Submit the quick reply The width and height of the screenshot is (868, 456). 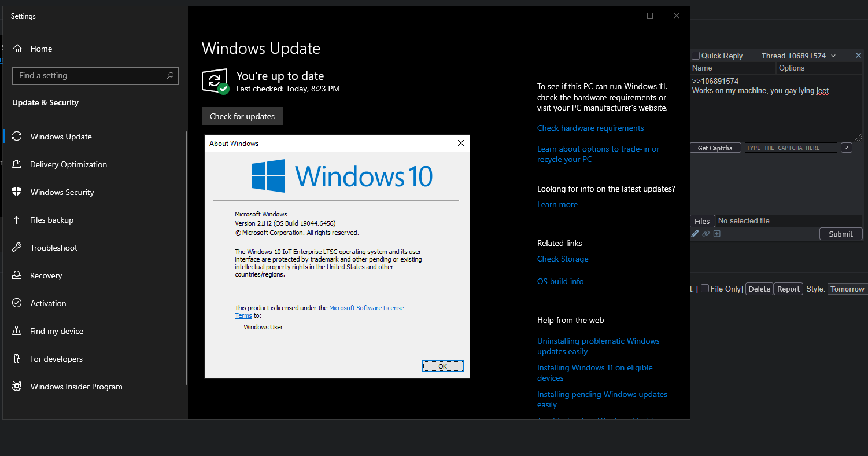tap(841, 234)
